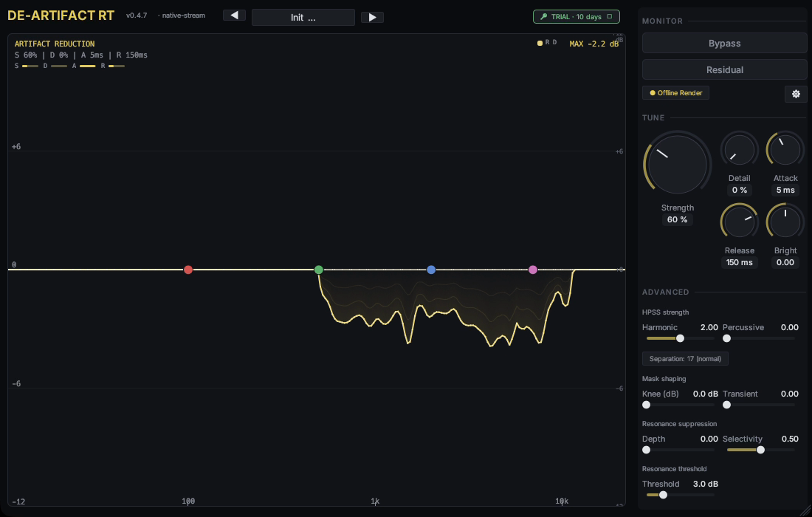Click the DE-ARTIFACT RT plugin title
This screenshot has height=517, width=812.
(61, 16)
